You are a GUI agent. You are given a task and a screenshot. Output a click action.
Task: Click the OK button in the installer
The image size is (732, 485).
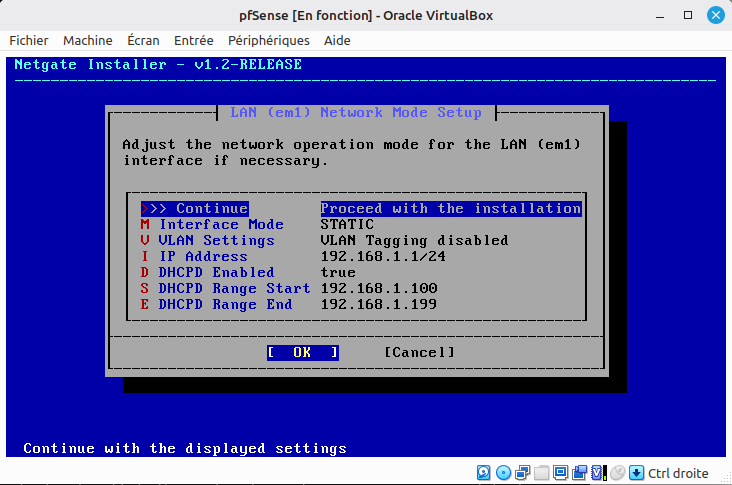(303, 352)
